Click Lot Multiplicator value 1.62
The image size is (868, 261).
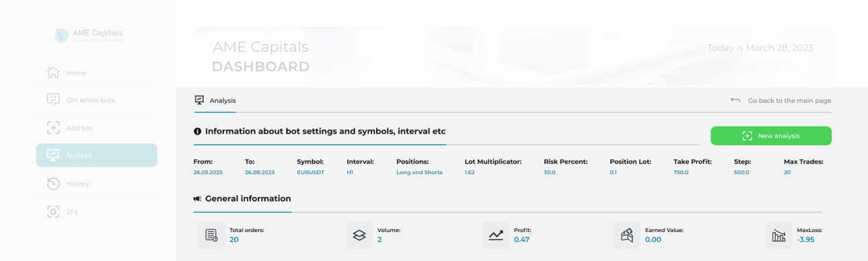(x=470, y=172)
